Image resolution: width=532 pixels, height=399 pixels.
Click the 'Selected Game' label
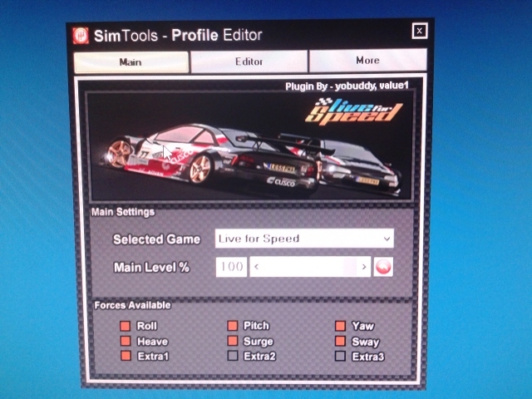tap(157, 239)
